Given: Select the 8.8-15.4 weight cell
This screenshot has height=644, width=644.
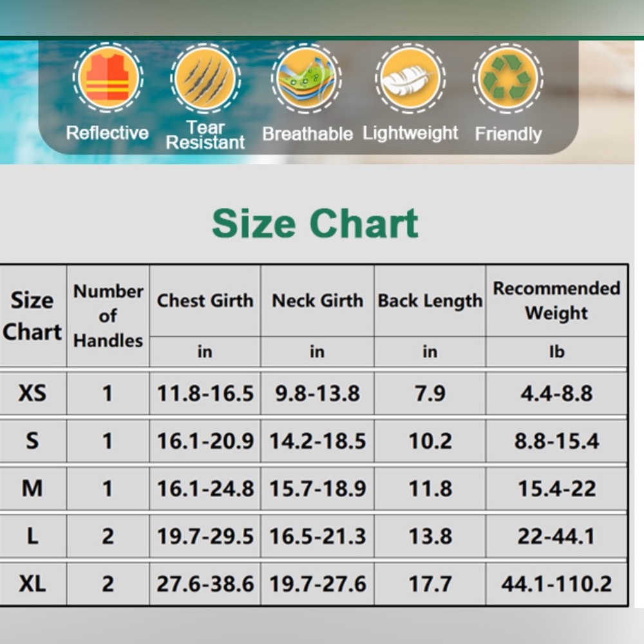Looking at the screenshot, I should (x=556, y=440).
